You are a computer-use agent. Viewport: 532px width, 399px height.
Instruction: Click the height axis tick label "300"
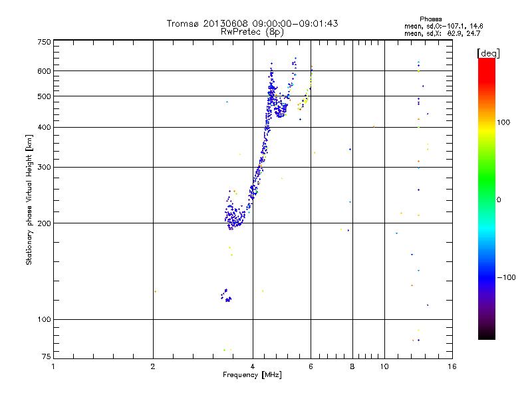[x=44, y=168]
